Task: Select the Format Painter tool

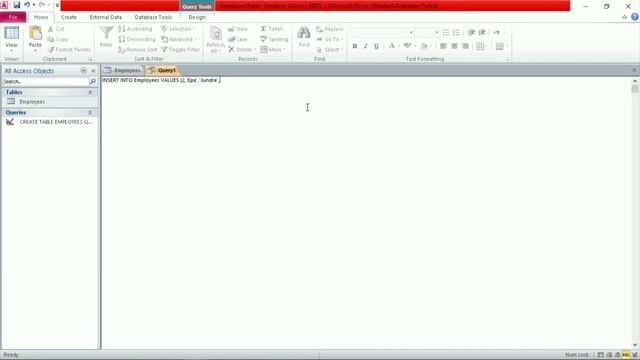Action: (69, 49)
